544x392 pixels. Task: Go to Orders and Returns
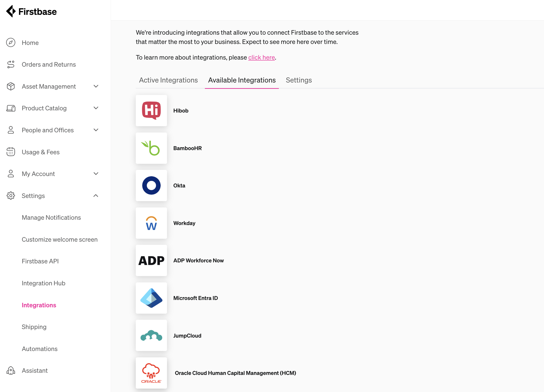[49, 64]
